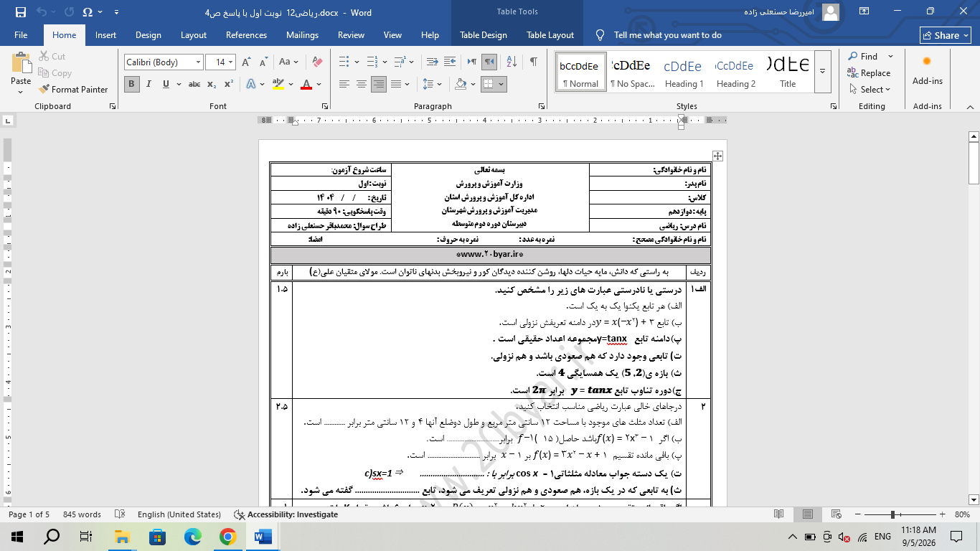Open the Paste options dropdown arrow
This screenshot has width=980, height=551.
point(21,91)
